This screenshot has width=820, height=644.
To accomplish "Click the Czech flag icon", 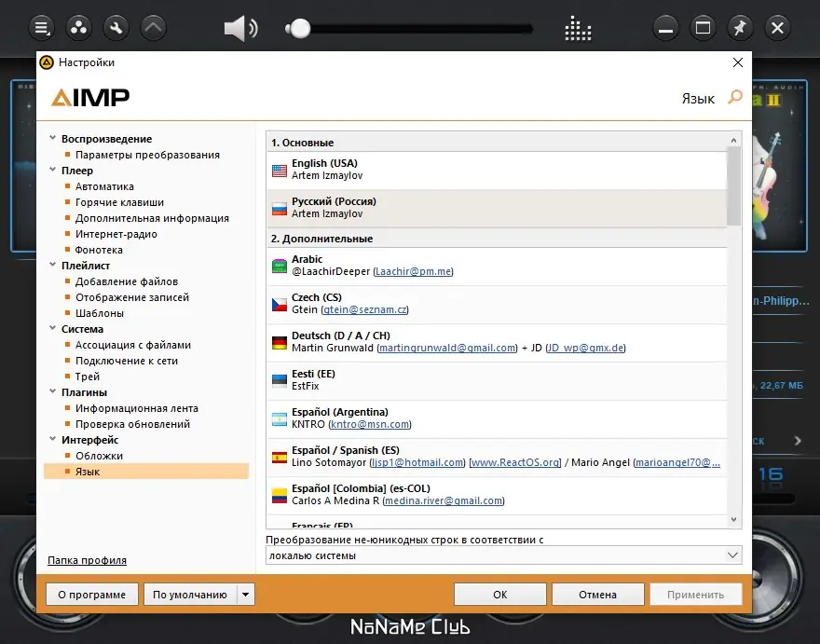I will coord(280,305).
